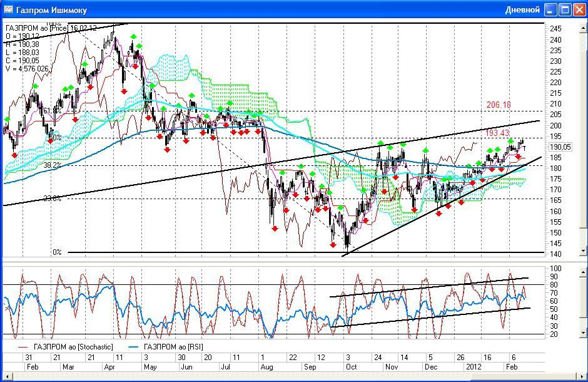Click the Oct month label on time axis

[x=352, y=366]
